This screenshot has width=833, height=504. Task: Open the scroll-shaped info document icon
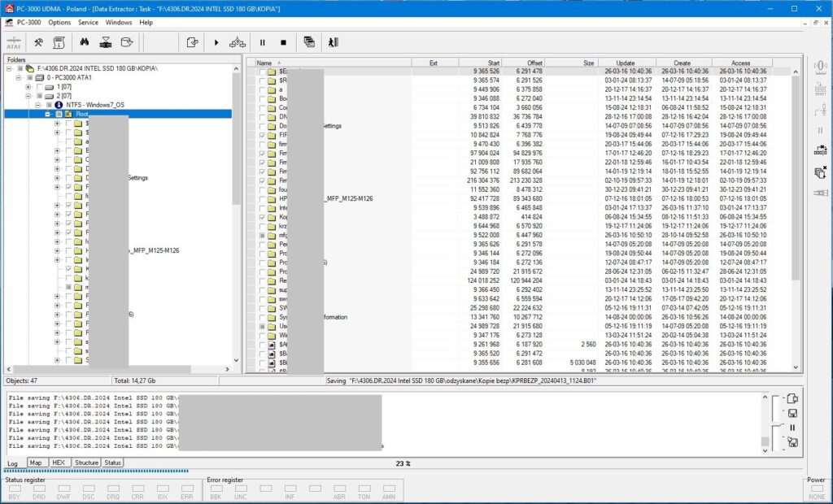[x=59, y=42]
